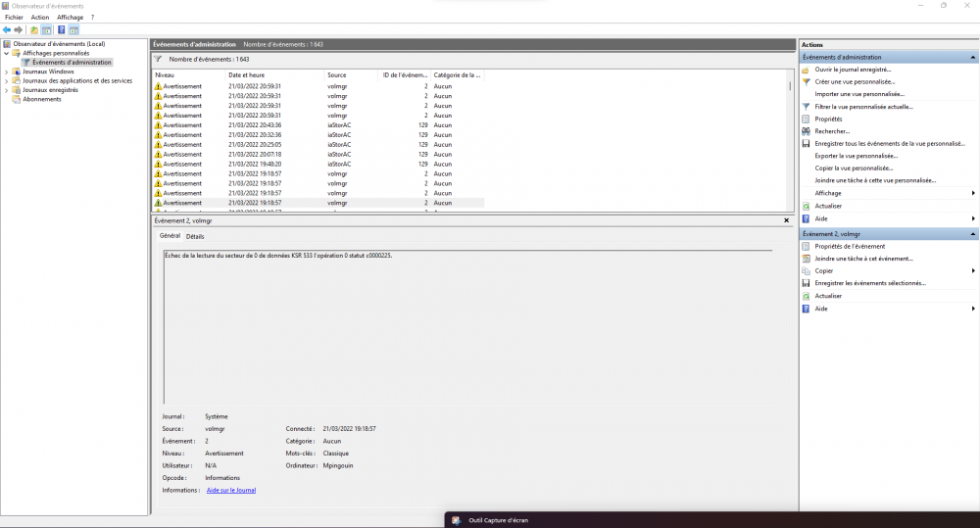Click the binoculars icon beside Rechercher
This screenshot has width=980, height=528.
pos(806,131)
